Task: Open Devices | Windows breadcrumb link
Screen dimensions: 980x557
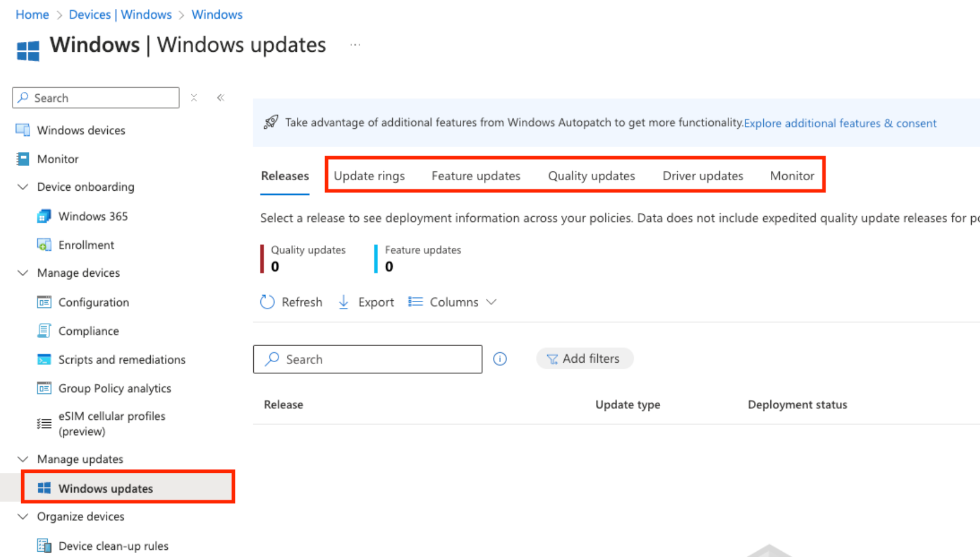Action: click(x=120, y=15)
